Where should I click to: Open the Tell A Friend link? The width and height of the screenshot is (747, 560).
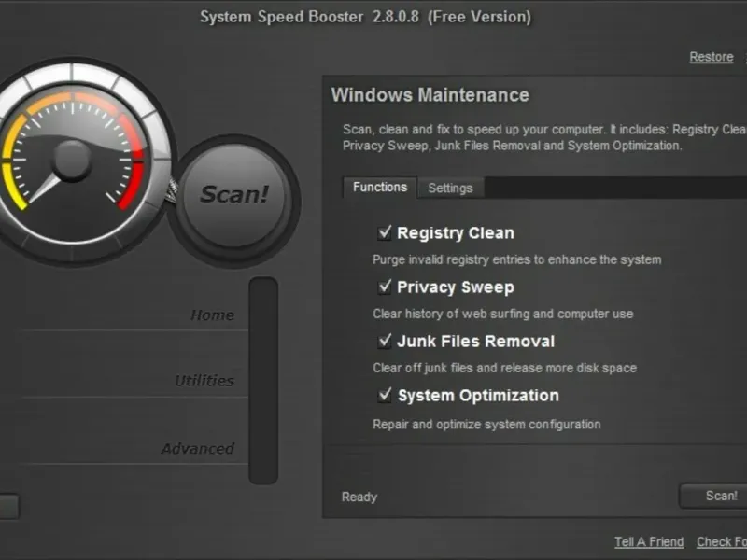coord(648,542)
